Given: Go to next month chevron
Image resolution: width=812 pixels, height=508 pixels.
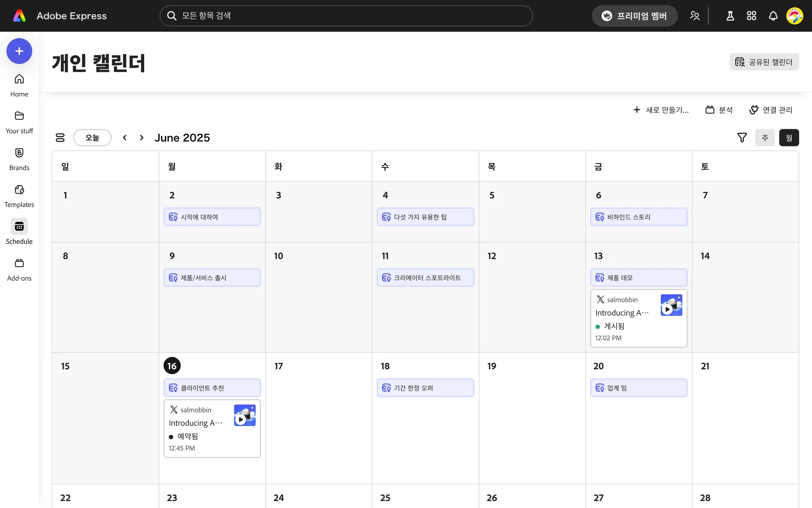Looking at the screenshot, I should pyautogui.click(x=142, y=138).
